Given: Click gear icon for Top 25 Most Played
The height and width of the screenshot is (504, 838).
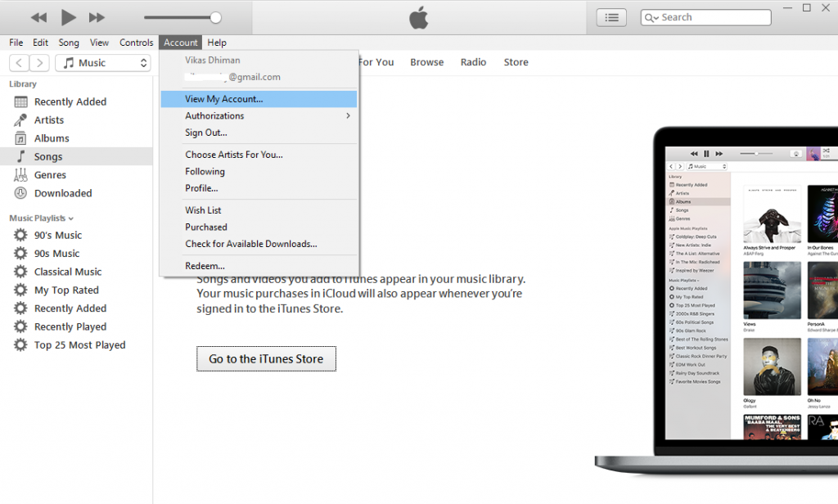Looking at the screenshot, I should [20, 344].
